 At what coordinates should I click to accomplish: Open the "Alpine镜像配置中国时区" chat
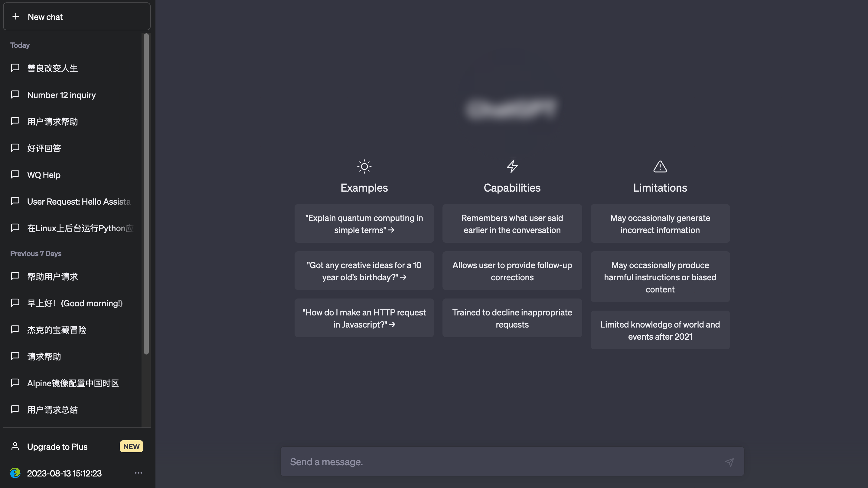point(73,383)
